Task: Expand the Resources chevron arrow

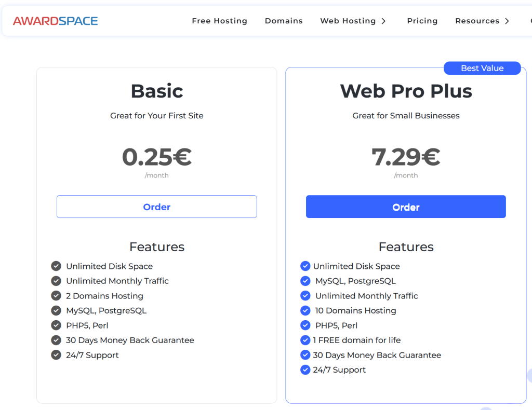Action: click(x=507, y=21)
